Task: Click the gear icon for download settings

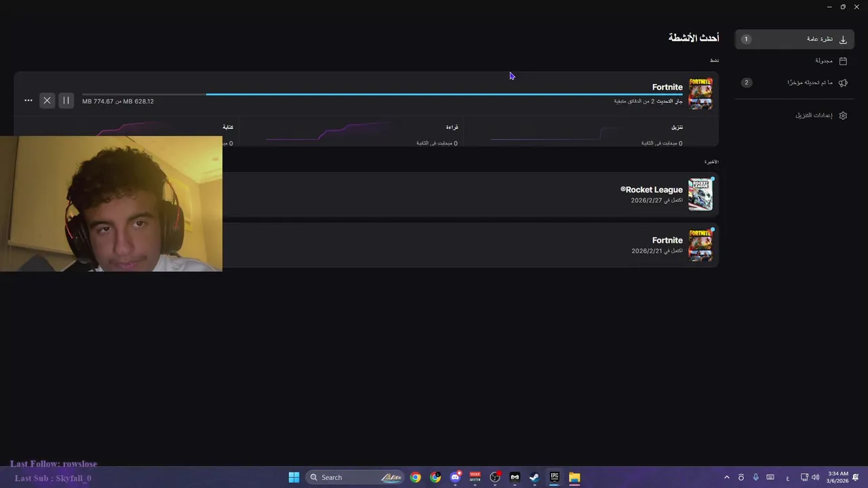Action: (843, 115)
